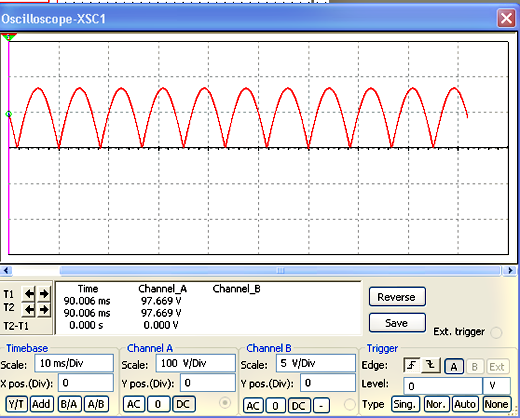Select falling edge trigger icon
This screenshot has height=418, width=520.
[431, 366]
